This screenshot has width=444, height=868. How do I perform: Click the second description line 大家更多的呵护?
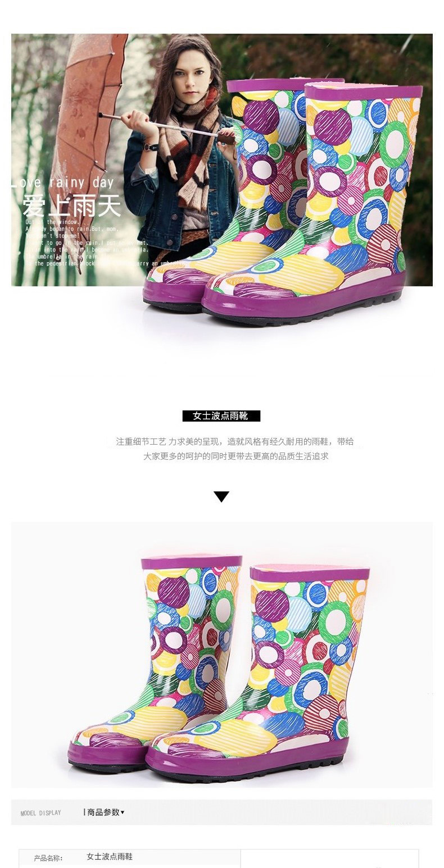point(235,456)
